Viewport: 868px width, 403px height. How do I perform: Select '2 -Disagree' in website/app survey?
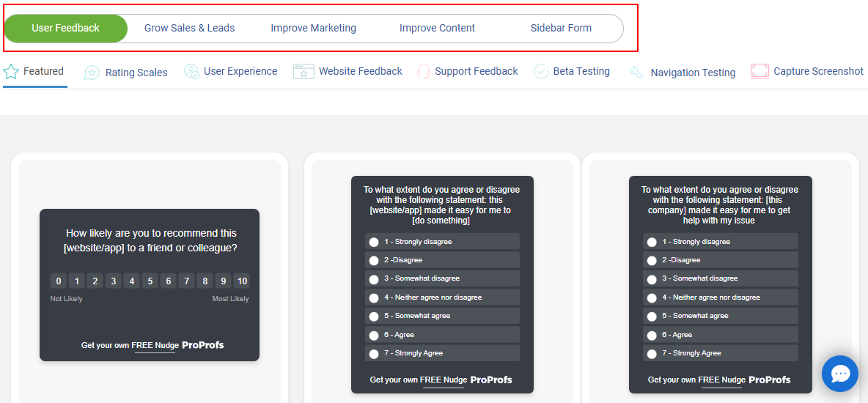[x=442, y=260]
